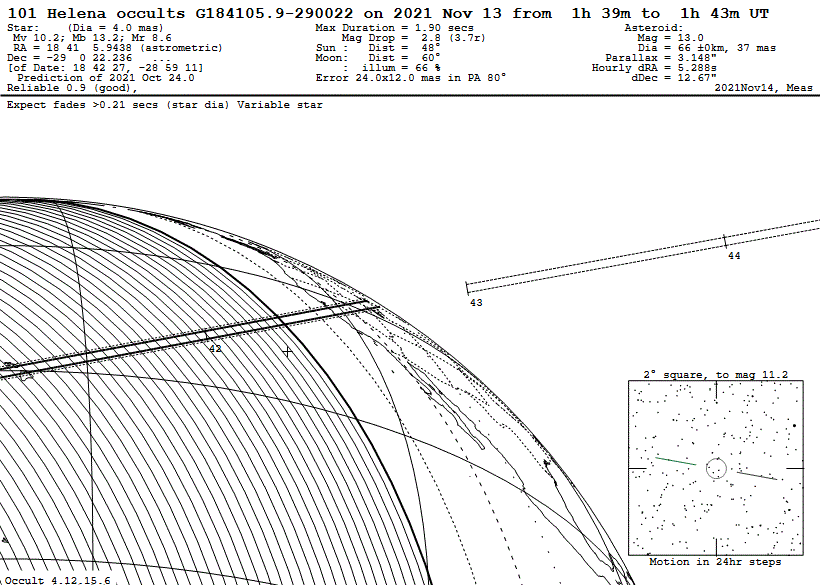Click the 'Asteroid:' heading
This screenshot has height=585, width=820.
pyautogui.click(x=654, y=28)
